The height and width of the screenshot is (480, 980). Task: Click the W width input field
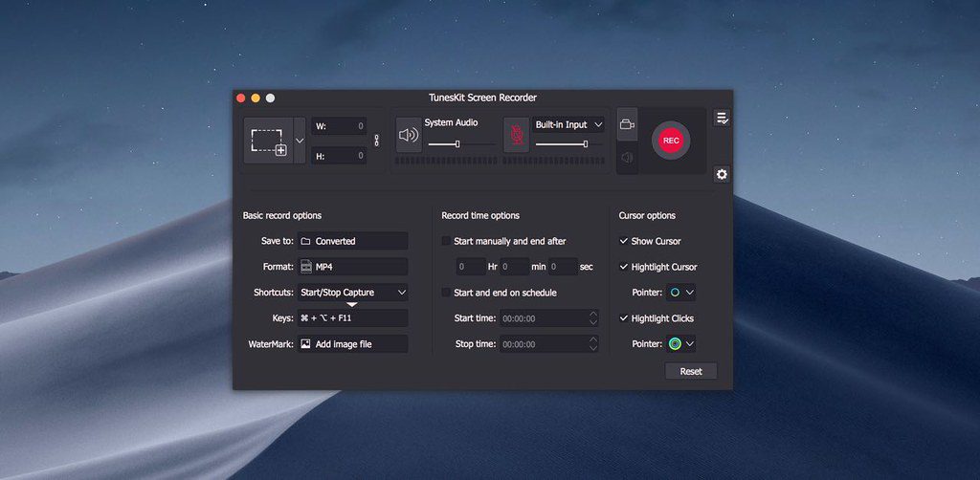pos(340,126)
